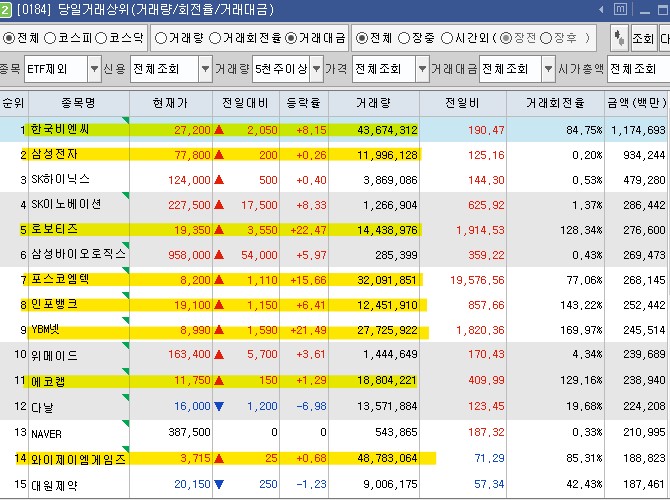Click the up arrow in 한국비엔씨 row

coord(219,129)
